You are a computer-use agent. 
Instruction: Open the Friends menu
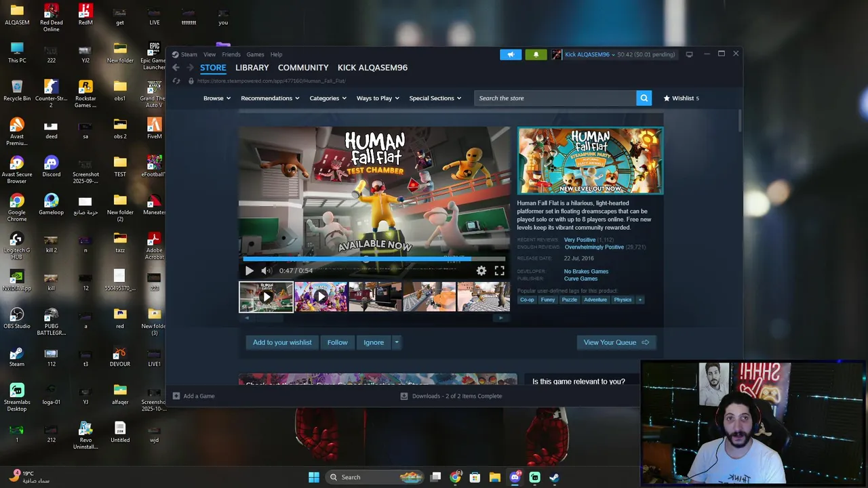pos(231,54)
